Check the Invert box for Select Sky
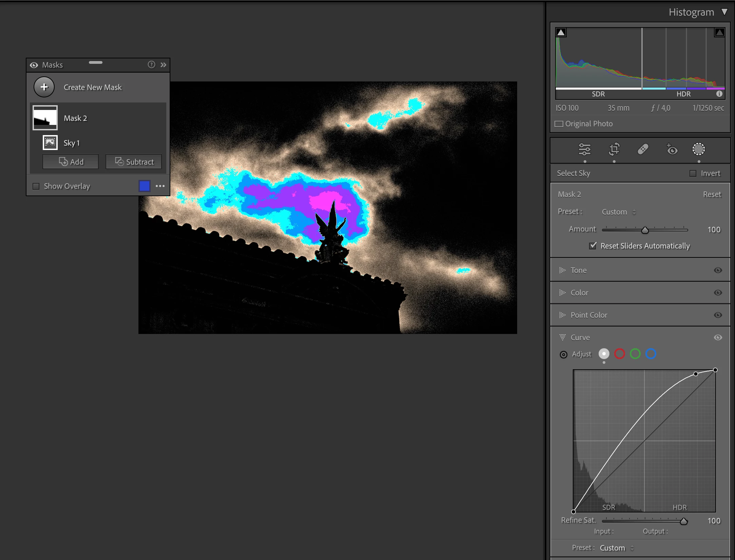This screenshot has width=735, height=560. pyautogui.click(x=693, y=173)
